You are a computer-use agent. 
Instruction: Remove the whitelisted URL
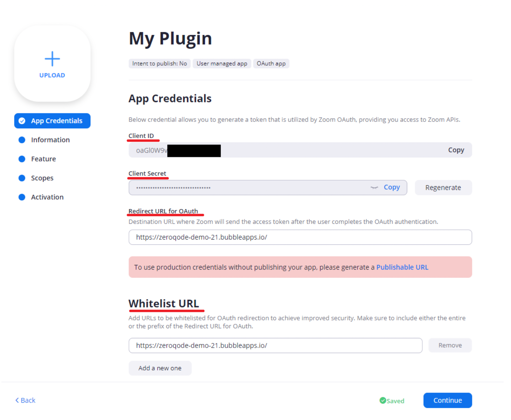click(450, 345)
